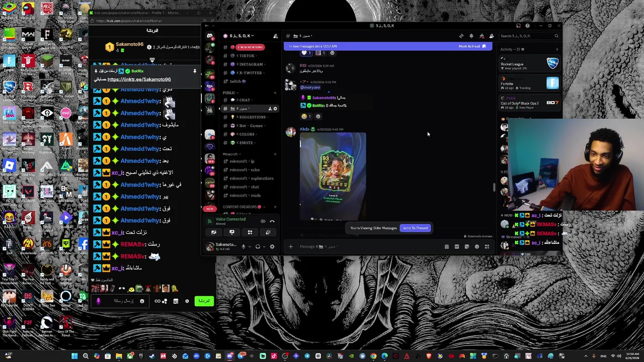Open soundboard in voice panel
Image resolution: width=644 pixels, height=362 pixels.
(268, 232)
